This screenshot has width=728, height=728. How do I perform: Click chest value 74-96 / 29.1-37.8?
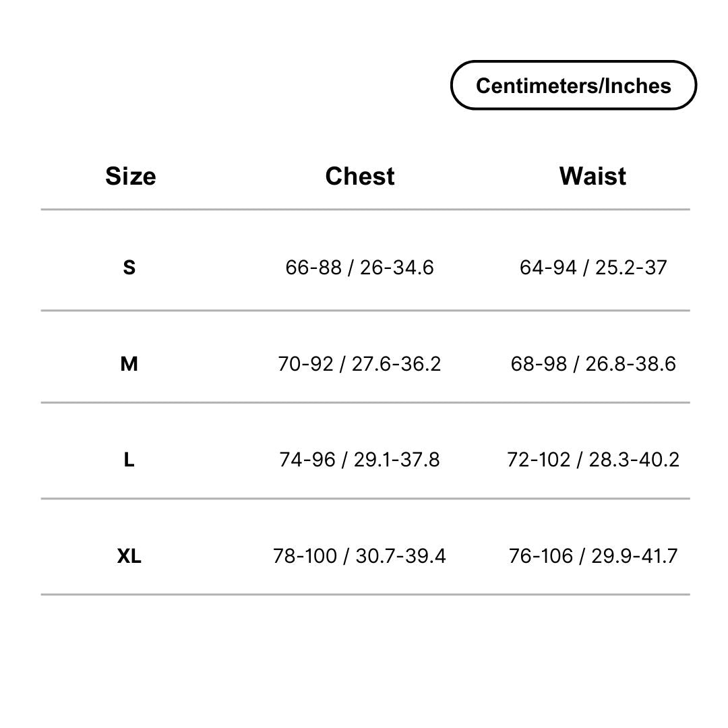tap(359, 460)
